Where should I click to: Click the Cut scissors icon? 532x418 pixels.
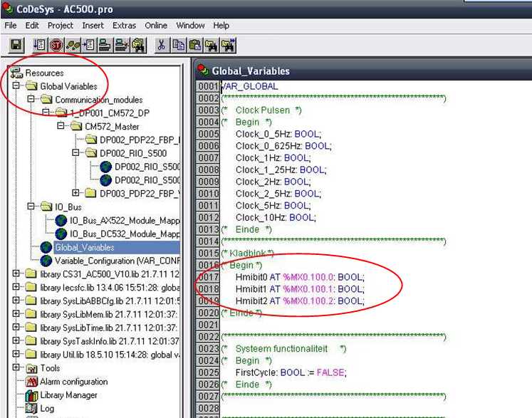coord(162,46)
